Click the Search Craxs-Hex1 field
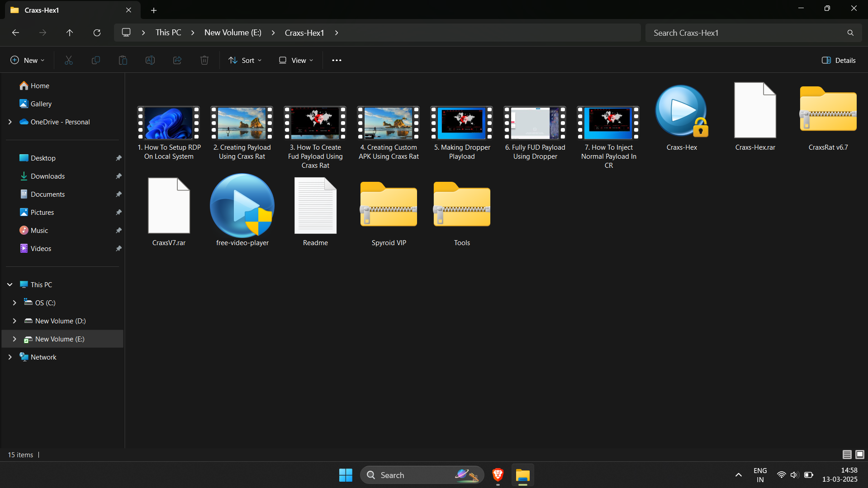 (x=754, y=33)
